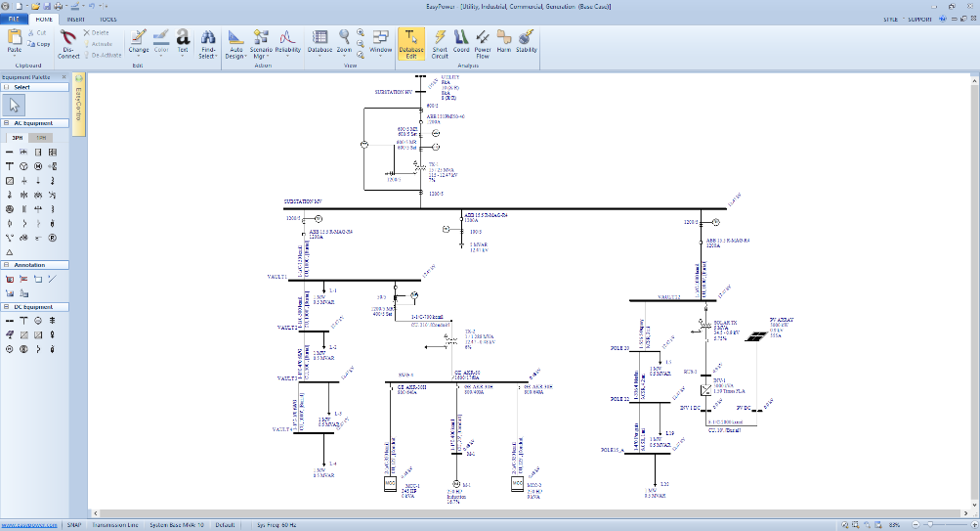Click the zoom out magnifier in View group
This screenshot has height=531, width=980.
[361, 44]
